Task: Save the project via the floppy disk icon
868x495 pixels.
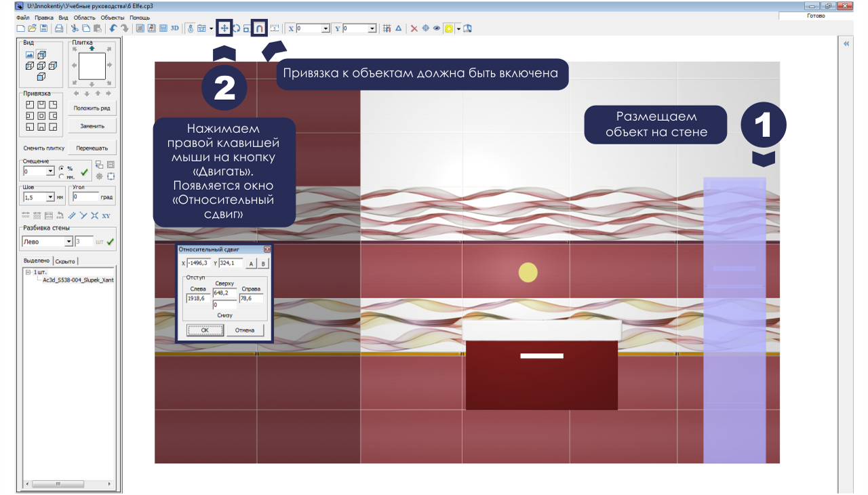Action: [x=43, y=28]
